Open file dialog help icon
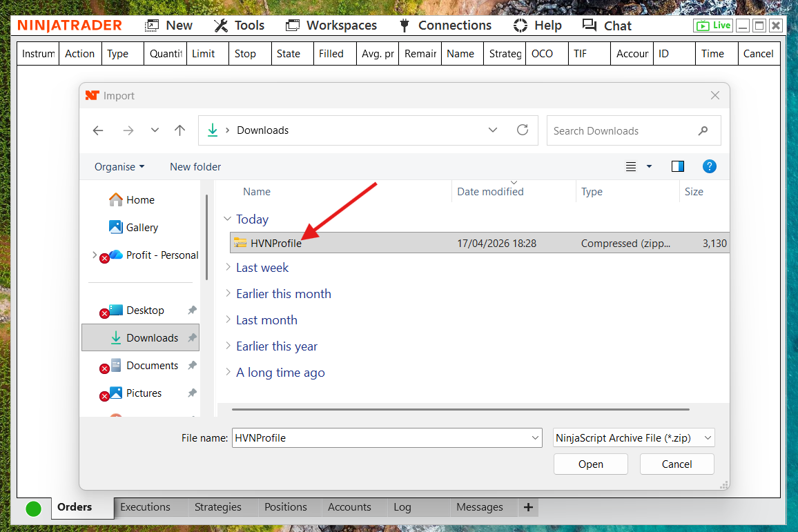The width and height of the screenshot is (798, 532). point(710,166)
